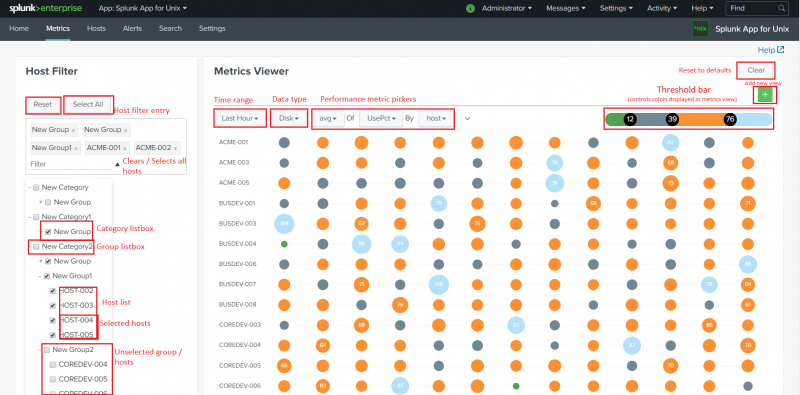This screenshot has height=395, width=800.
Task: Click the threshold handle labeled 39
Action: pos(672,119)
